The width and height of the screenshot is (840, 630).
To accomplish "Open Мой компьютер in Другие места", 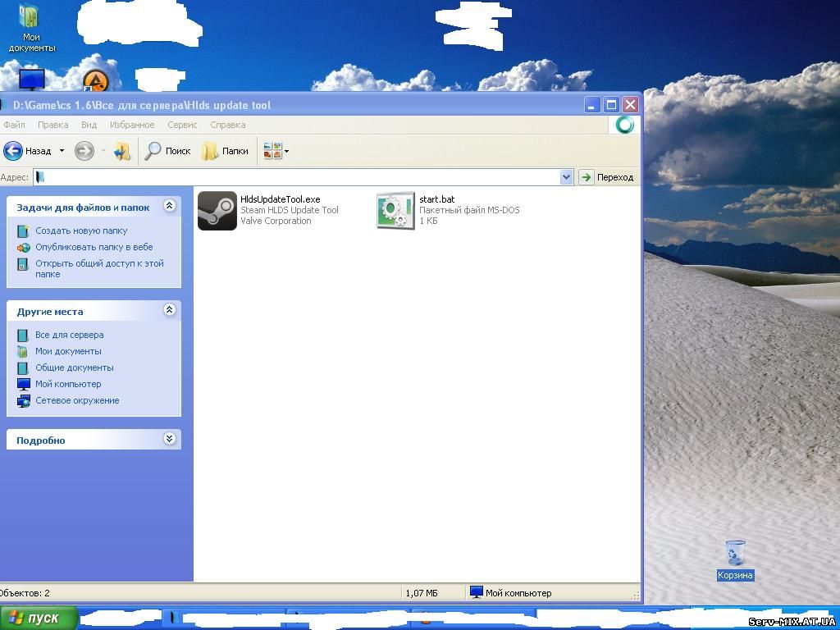I will 68,384.
